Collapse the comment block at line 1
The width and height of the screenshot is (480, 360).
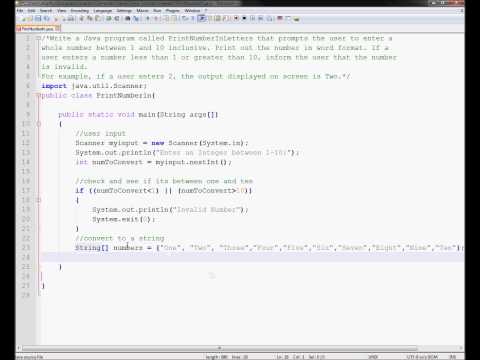[x=38, y=38]
